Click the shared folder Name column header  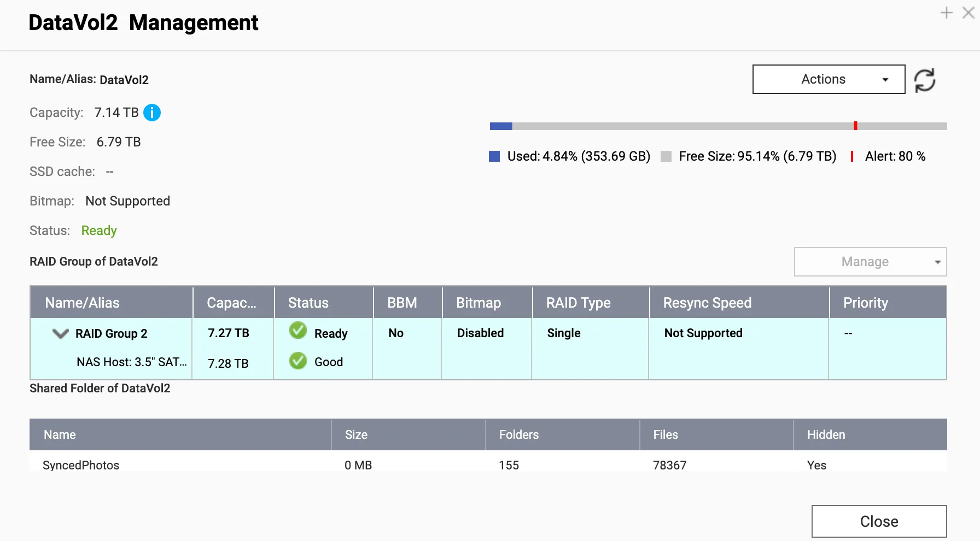click(60, 434)
